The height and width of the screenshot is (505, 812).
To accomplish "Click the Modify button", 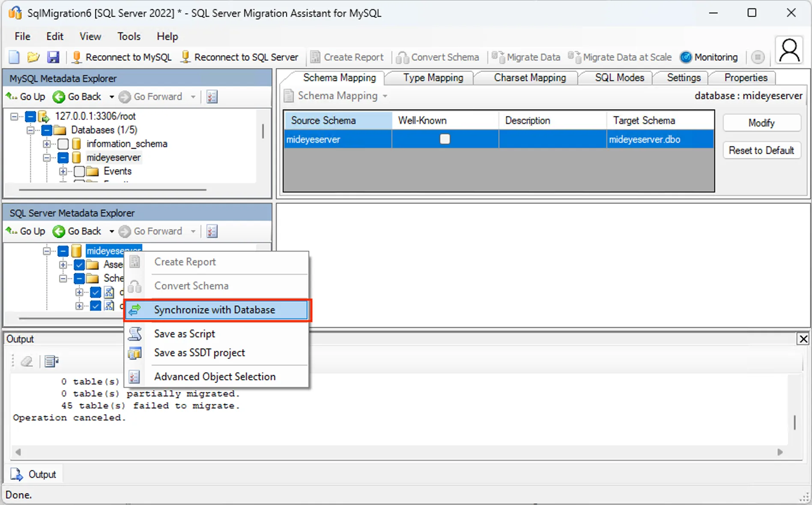I will [761, 123].
